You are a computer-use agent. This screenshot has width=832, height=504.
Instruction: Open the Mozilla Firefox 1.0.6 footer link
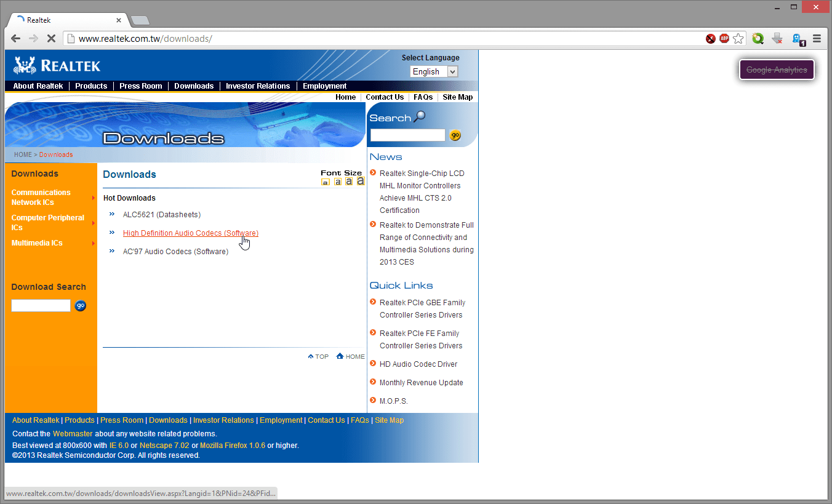[x=233, y=446]
